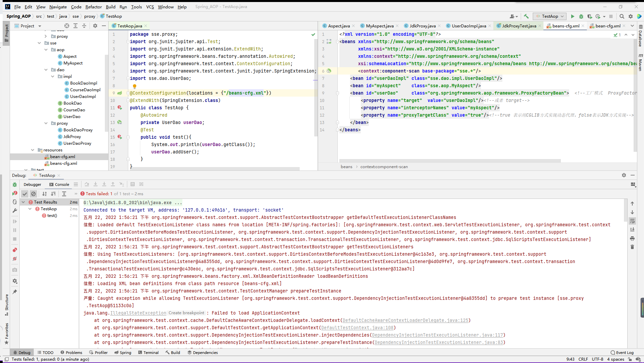The width and height of the screenshot is (644, 363).
Task: Click the Resume Program debugger icon
Action: pyautogui.click(x=15, y=221)
